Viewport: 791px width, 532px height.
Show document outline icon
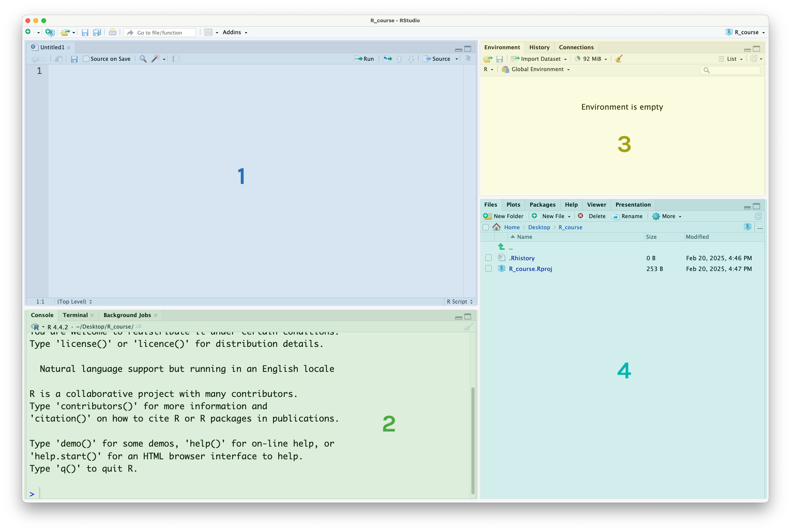point(468,58)
